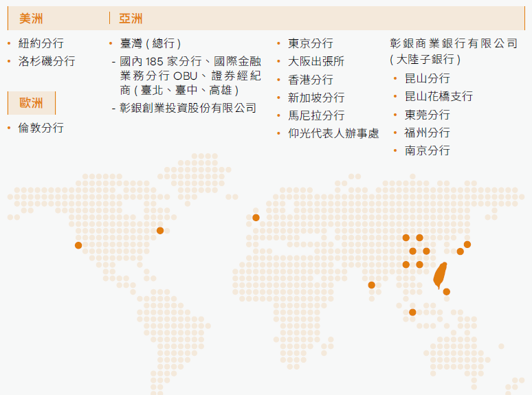The height and width of the screenshot is (395, 532).
Task: Select the 大阪出張所 entry
Action: pos(316,61)
